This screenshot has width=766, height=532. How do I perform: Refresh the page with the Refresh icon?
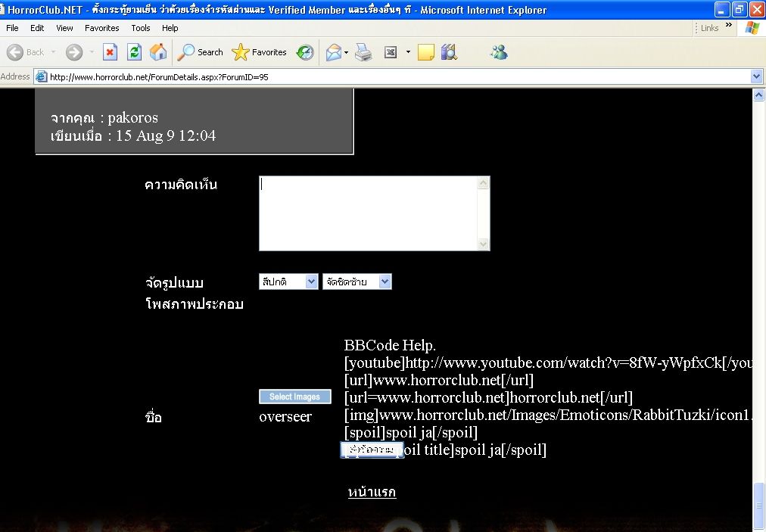[x=134, y=52]
